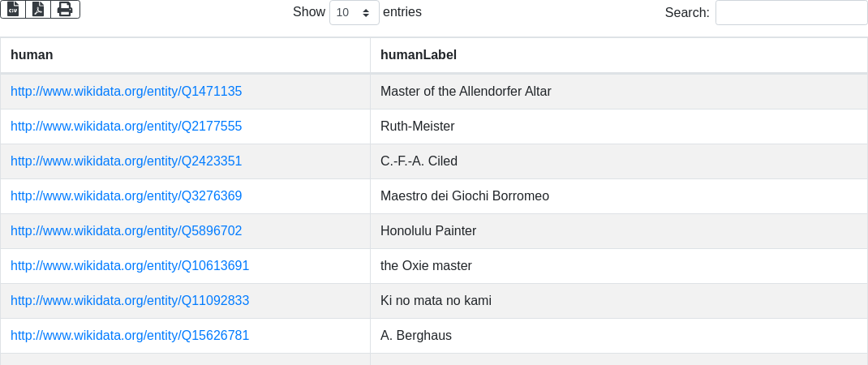The height and width of the screenshot is (365, 868).
Task: Open the Wikidata link for Q1471135
Action: pyautogui.click(x=127, y=92)
